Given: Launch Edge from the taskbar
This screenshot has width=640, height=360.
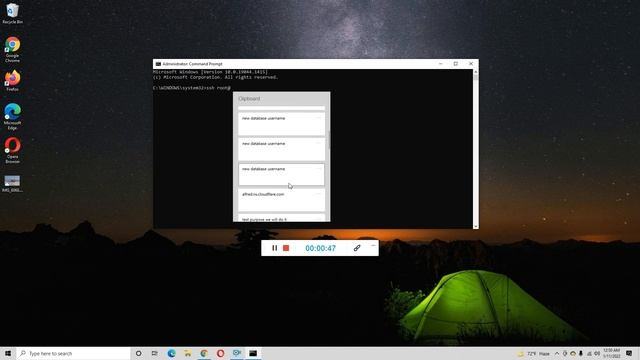Looking at the screenshot, I should (x=171, y=353).
